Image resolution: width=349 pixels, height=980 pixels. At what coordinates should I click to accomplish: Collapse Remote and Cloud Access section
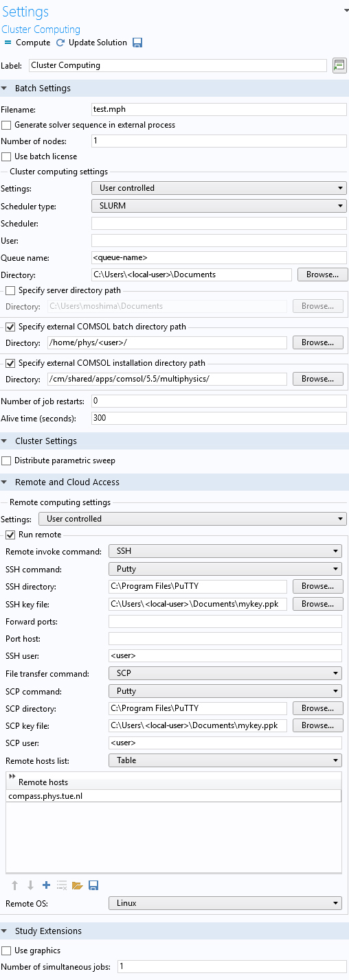tap(5, 482)
